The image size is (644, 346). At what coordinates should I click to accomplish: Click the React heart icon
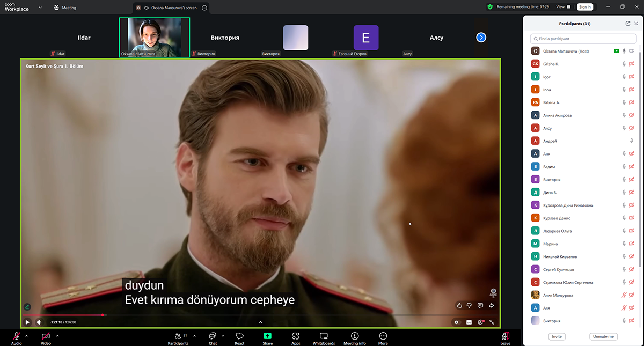239,338
